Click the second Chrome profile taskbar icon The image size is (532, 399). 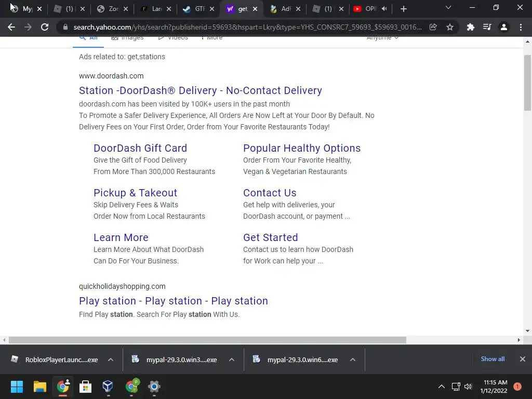pos(132,387)
